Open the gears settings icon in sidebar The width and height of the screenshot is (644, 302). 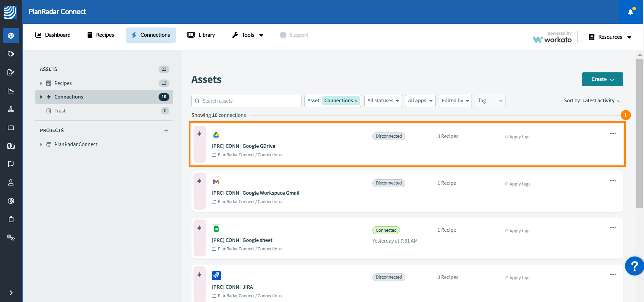[x=11, y=237]
